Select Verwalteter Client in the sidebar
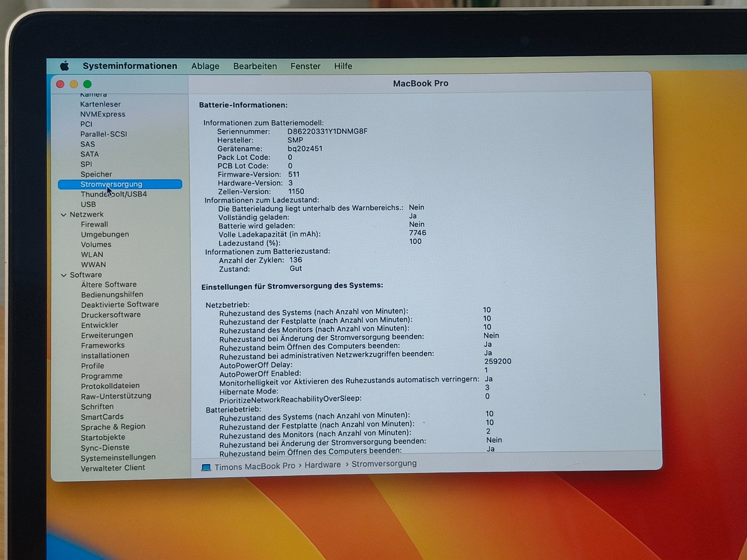The width and height of the screenshot is (747, 560). [113, 468]
